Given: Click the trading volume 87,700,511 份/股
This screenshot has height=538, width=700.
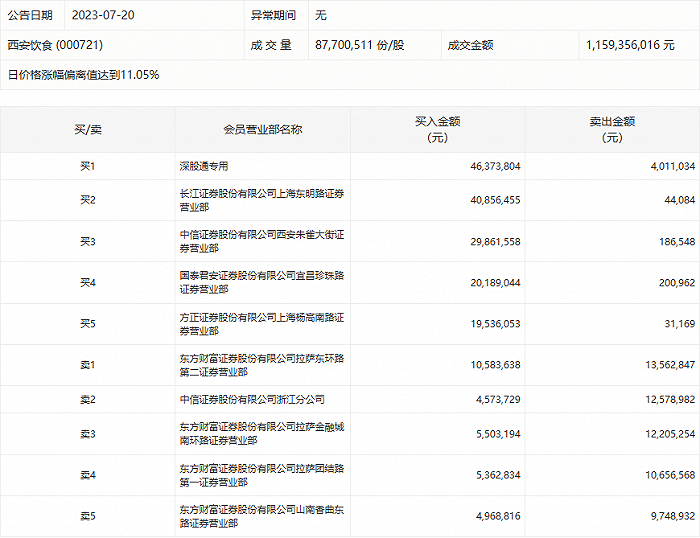Looking at the screenshot, I should click(x=359, y=45).
